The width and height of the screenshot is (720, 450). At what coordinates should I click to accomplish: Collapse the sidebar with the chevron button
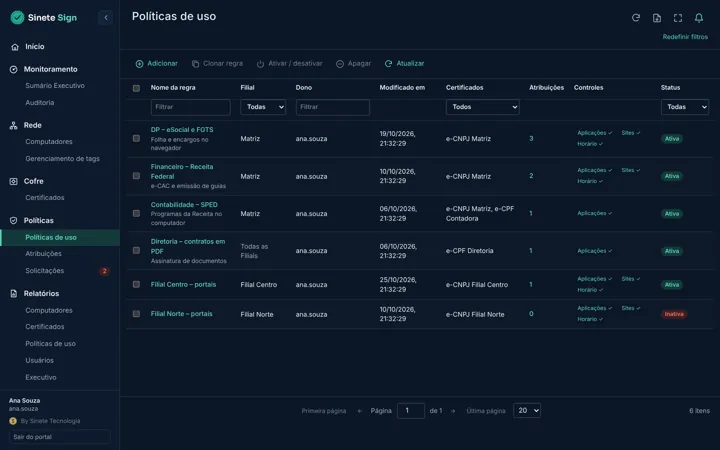click(106, 17)
